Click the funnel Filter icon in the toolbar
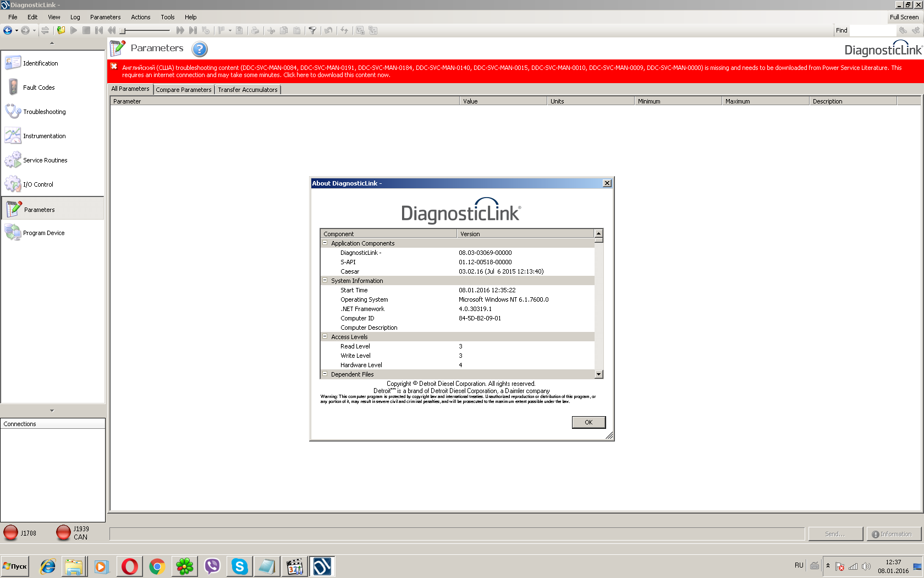 pos(312,31)
